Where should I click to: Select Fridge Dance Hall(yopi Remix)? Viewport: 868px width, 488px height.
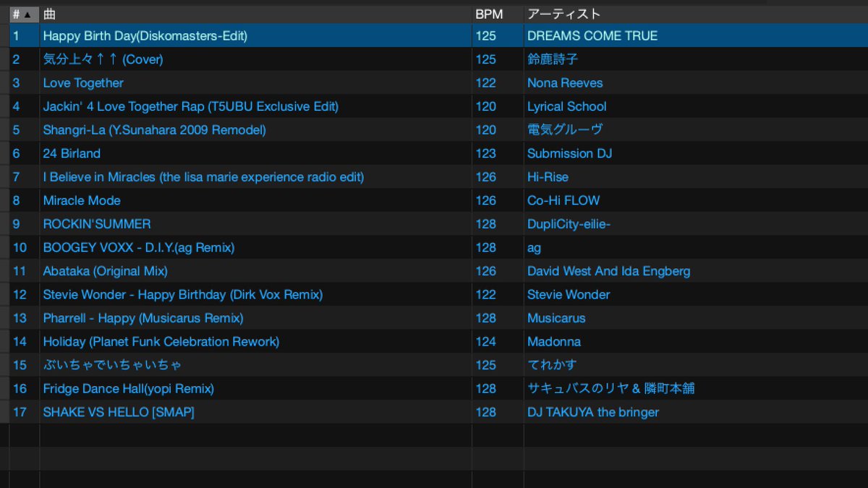129,389
